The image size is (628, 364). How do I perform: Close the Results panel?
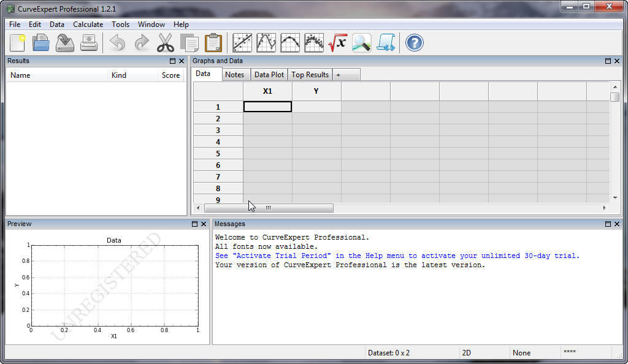point(182,61)
